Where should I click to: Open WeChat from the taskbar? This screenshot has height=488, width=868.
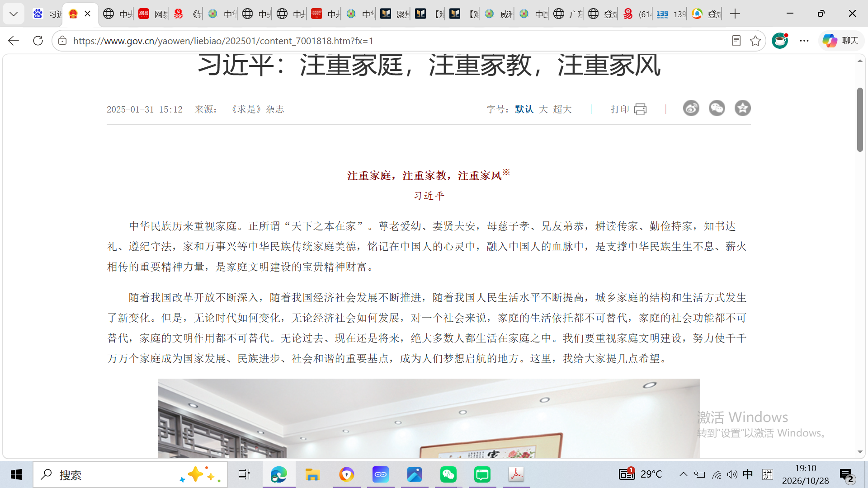point(448,474)
